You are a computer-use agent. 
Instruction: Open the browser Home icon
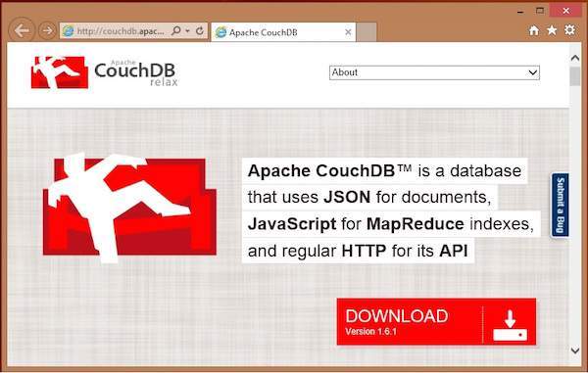(x=534, y=30)
